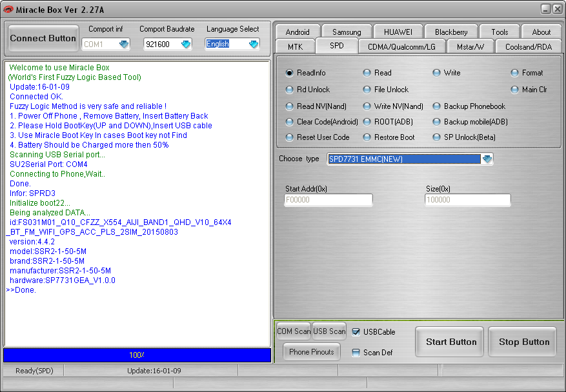
Task: Click the SU2Serial Port: COM4 log line
Action: [x=48, y=164]
